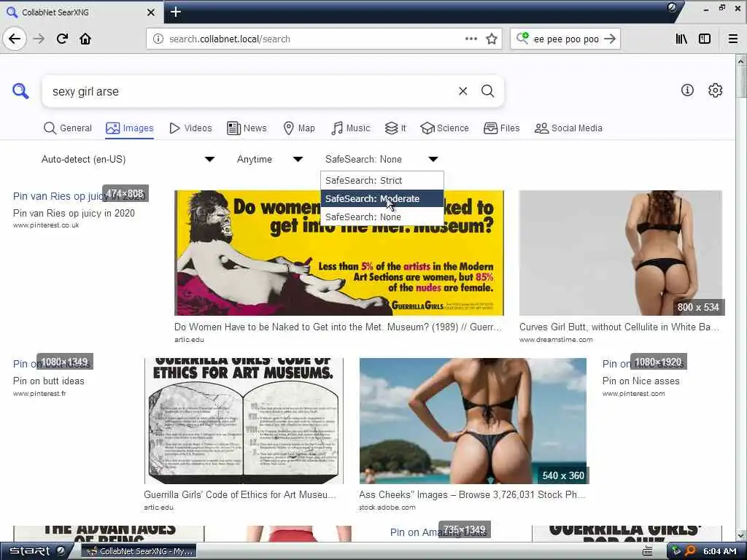Click the 6:04 AM system clock
This screenshot has height=560, width=747.
click(720, 551)
